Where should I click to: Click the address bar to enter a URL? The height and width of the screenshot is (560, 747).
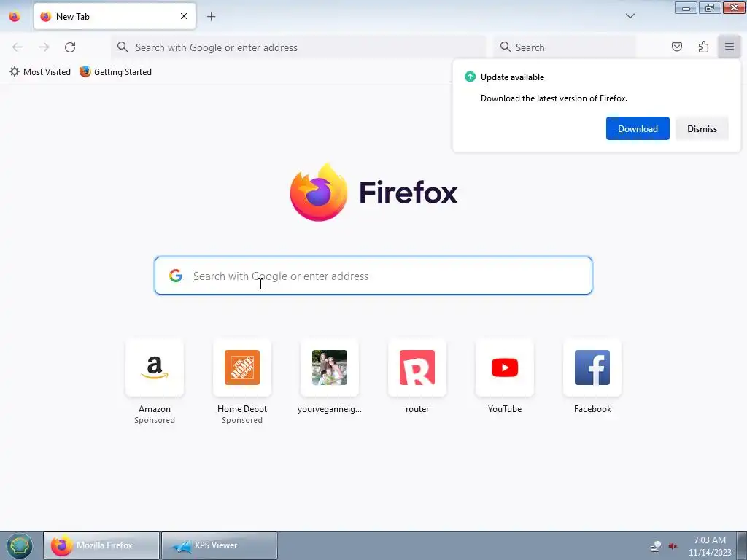[x=298, y=47]
